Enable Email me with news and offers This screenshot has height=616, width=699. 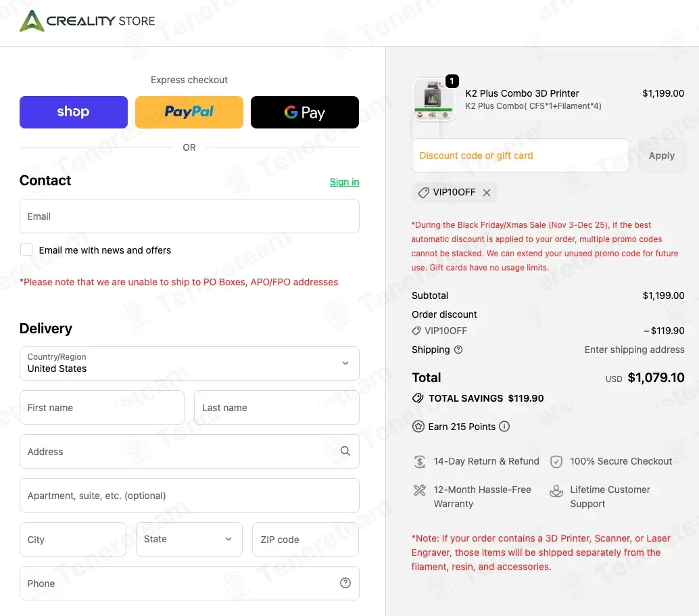[x=26, y=250]
